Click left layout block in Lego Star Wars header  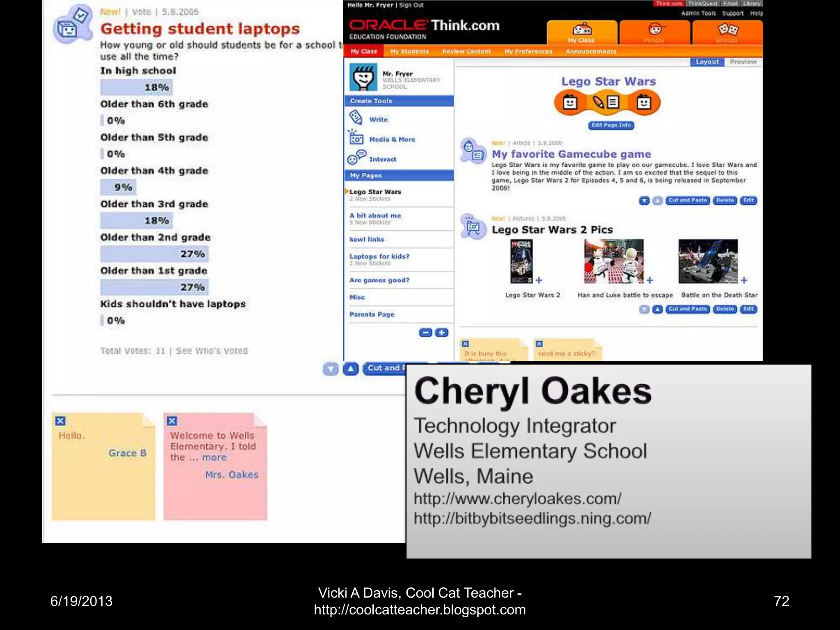click(x=570, y=103)
